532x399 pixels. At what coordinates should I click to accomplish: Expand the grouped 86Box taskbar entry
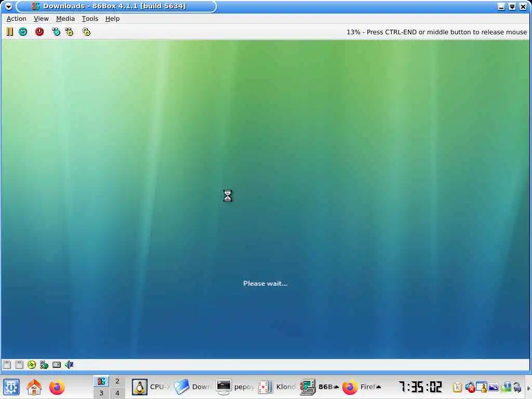319,387
